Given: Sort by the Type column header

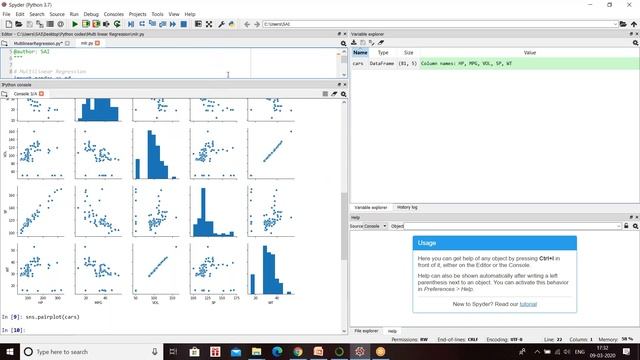Looking at the screenshot, I should (383, 53).
